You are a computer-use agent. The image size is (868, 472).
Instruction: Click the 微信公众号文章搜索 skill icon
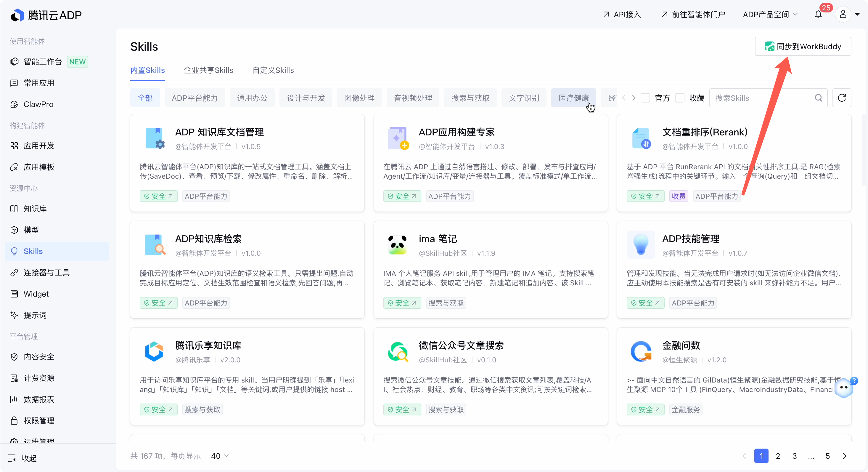pyautogui.click(x=398, y=351)
